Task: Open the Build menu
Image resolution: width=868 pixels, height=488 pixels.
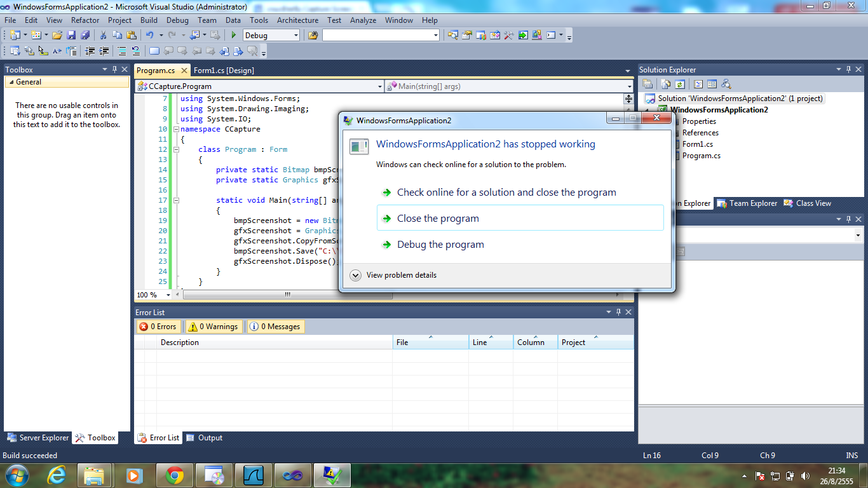Action: (149, 20)
